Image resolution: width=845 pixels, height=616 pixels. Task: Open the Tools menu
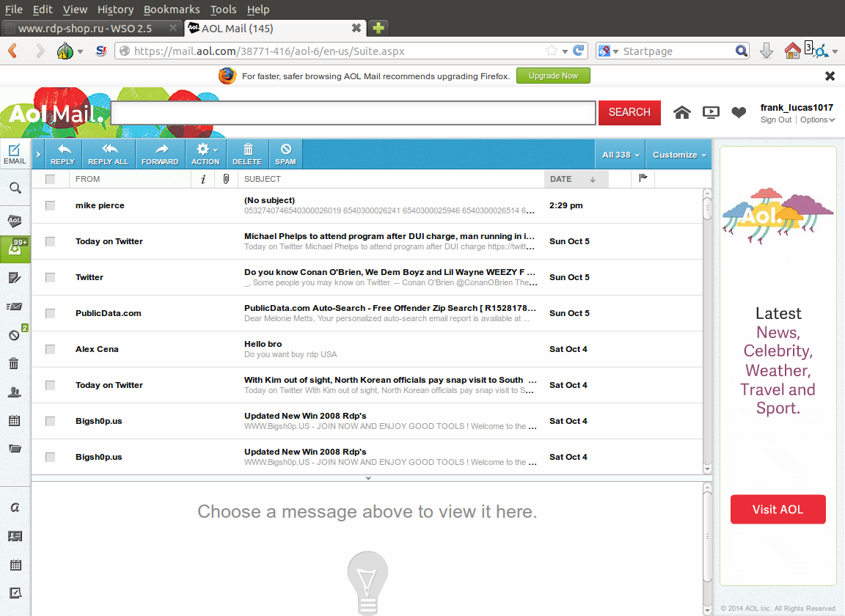(223, 9)
